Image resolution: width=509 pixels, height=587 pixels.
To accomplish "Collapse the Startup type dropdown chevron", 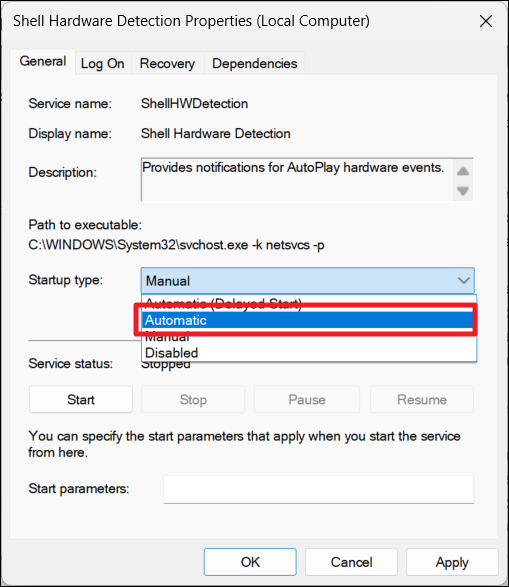I will (463, 280).
